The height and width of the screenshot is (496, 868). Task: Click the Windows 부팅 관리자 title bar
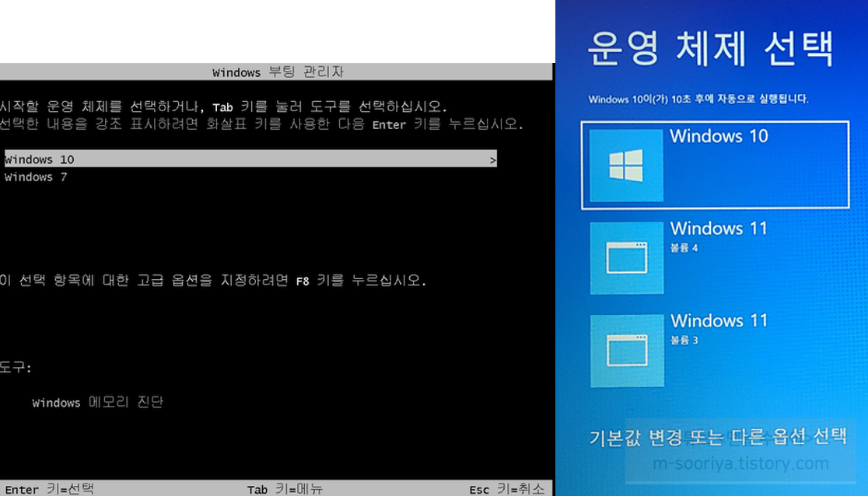click(276, 72)
